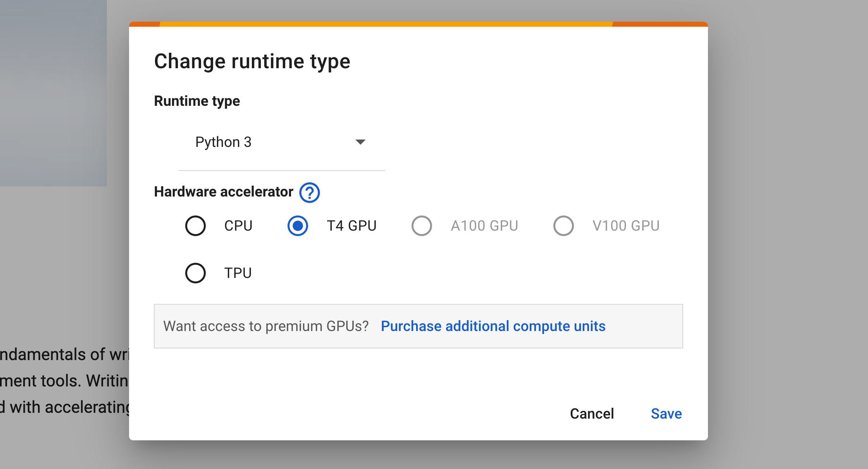Click the T4 GPU option label

351,226
